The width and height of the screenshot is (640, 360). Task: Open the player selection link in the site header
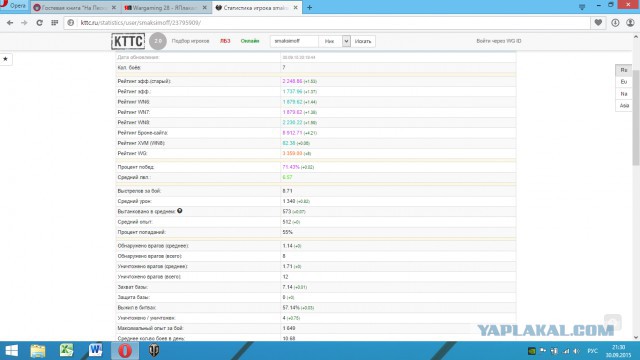tap(190, 41)
